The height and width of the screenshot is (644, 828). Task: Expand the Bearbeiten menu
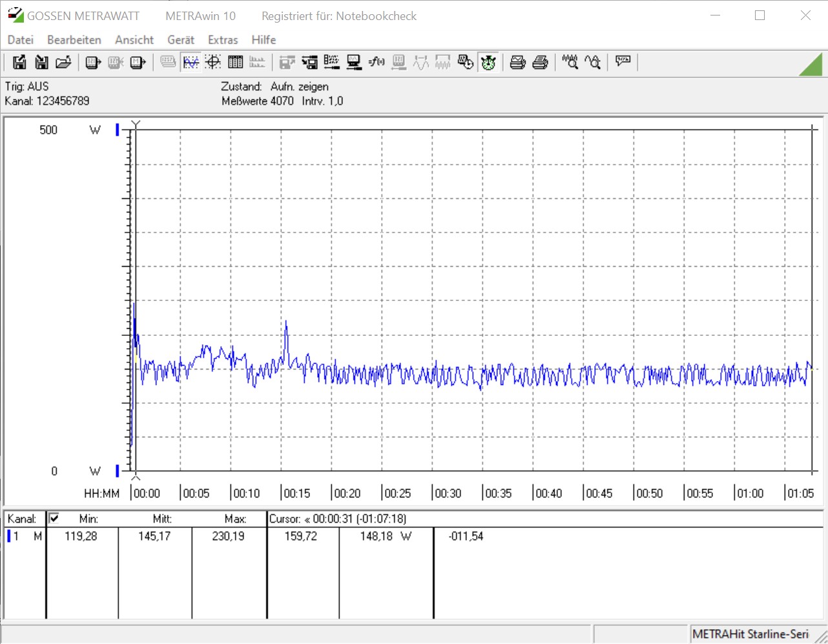coord(74,40)
